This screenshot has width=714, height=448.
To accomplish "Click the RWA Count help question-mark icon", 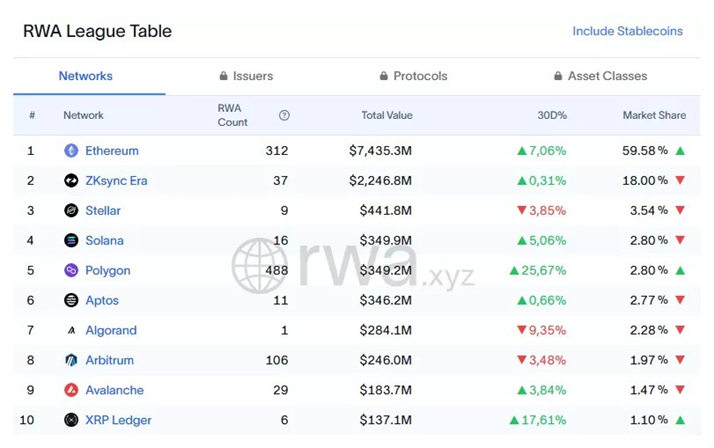I will tap(284, 115).
